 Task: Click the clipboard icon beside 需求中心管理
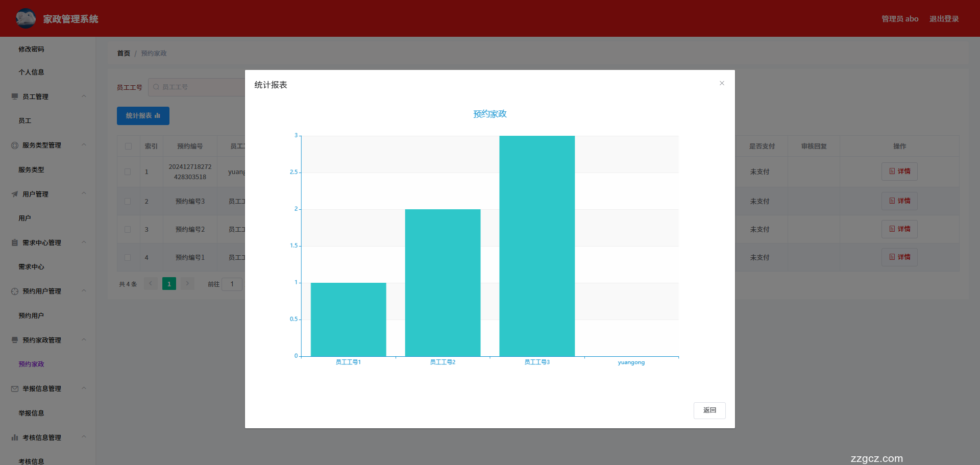pos(15,242)
